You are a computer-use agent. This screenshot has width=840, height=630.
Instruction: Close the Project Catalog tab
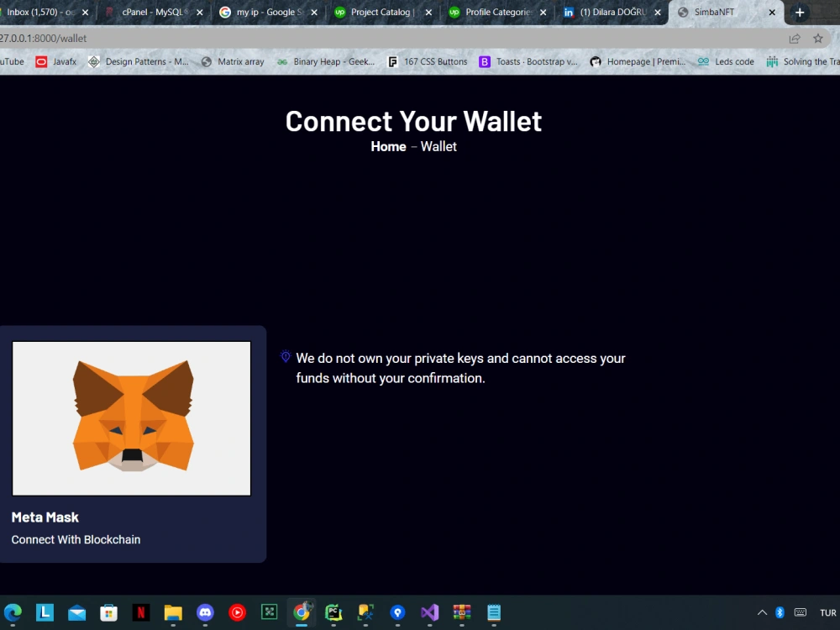point(428,12)
